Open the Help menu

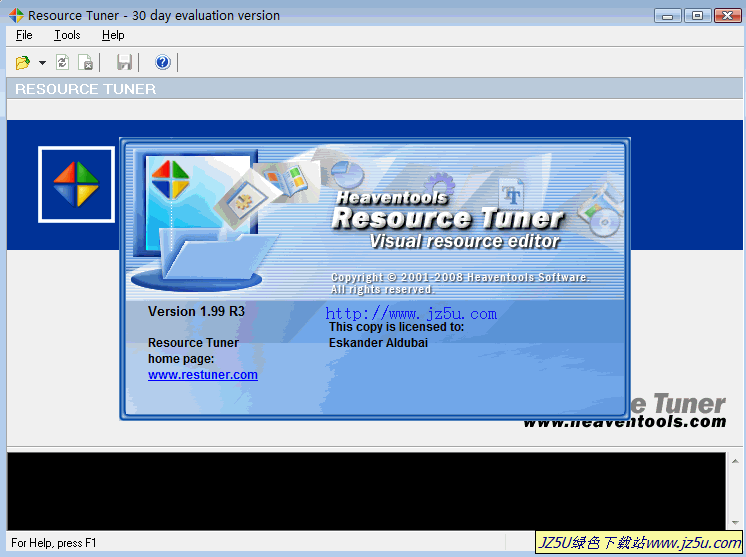click(x=113, y=35)
